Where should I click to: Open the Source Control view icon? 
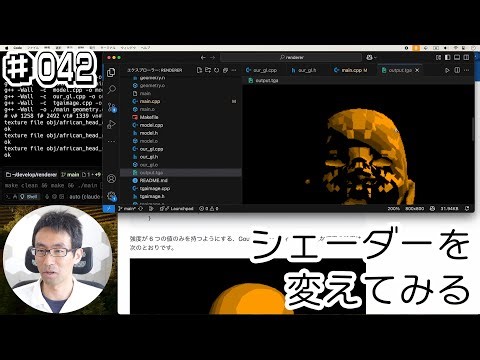click(111, 107)
